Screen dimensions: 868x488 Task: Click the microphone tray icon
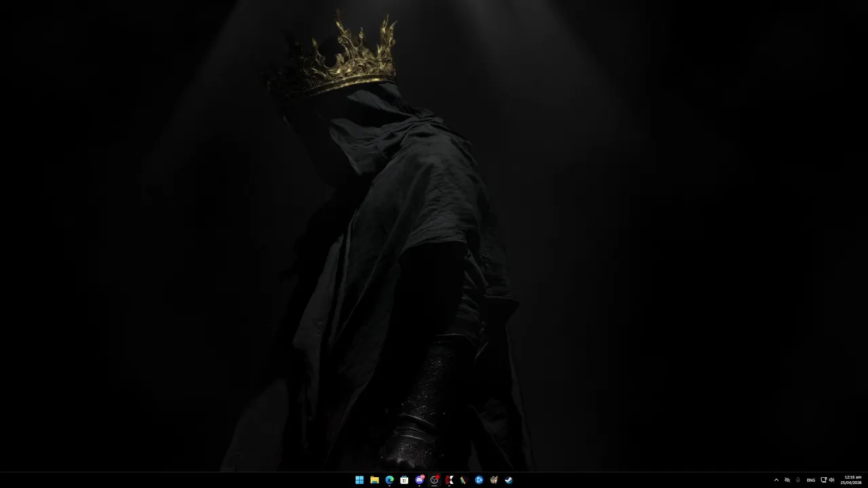pyautogui.click(x=798, y=480)
